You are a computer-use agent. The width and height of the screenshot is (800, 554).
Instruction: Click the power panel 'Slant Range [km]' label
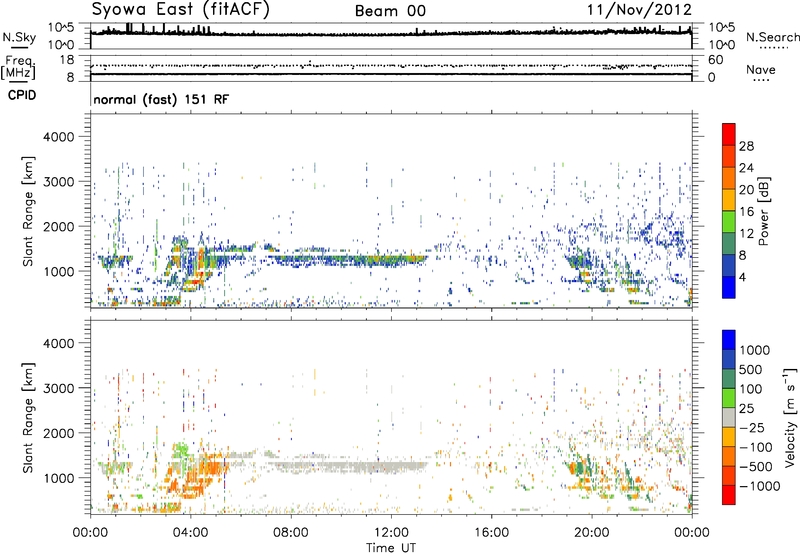(x=28, y=211)
